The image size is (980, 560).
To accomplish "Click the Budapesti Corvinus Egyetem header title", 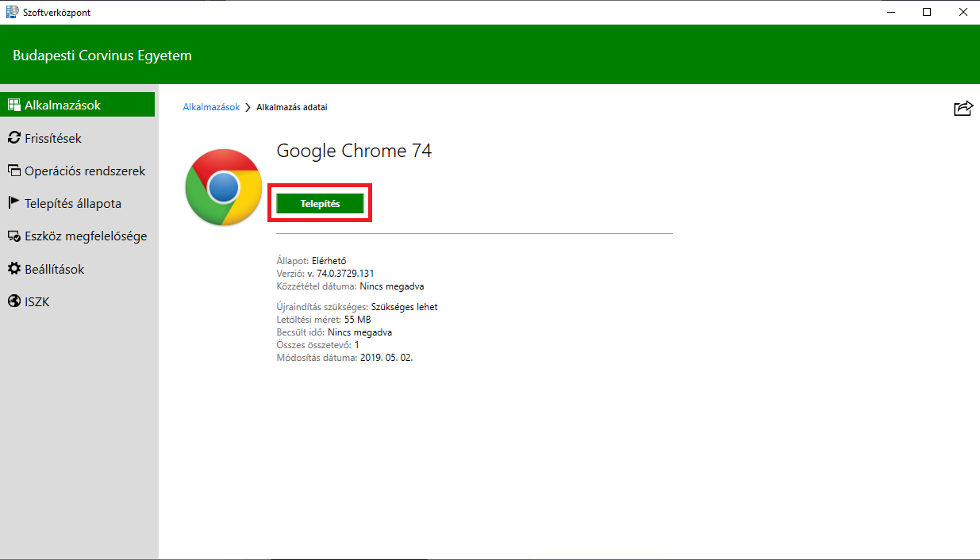I will (102, 56).
